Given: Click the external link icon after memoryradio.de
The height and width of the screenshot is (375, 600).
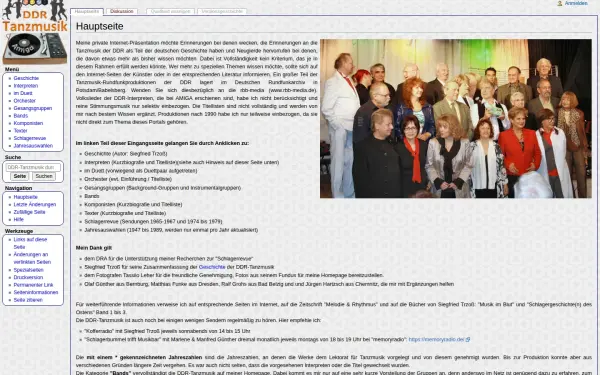Looking at the screenshot, I should click(x=468, y=339).
